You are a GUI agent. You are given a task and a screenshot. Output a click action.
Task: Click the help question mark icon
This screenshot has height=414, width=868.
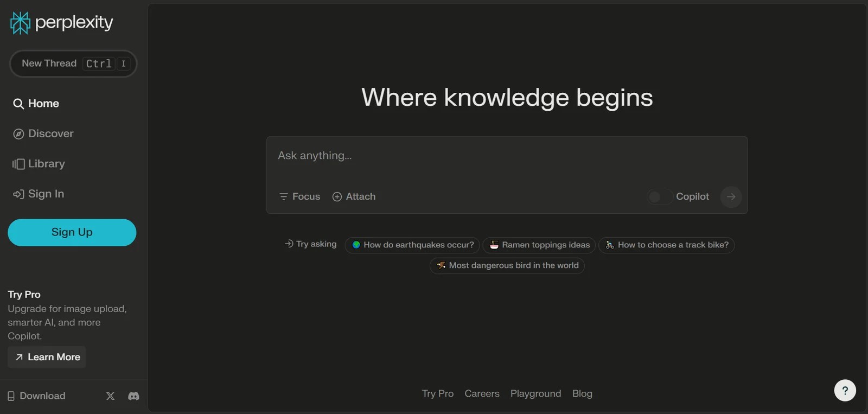click(845, 390)
